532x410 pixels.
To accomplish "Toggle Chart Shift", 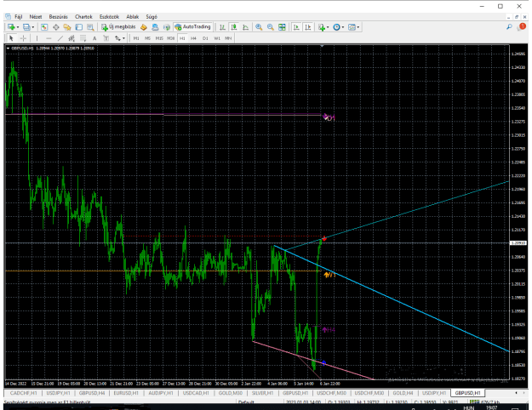I will pyautogui.click(x=308, y=27).
